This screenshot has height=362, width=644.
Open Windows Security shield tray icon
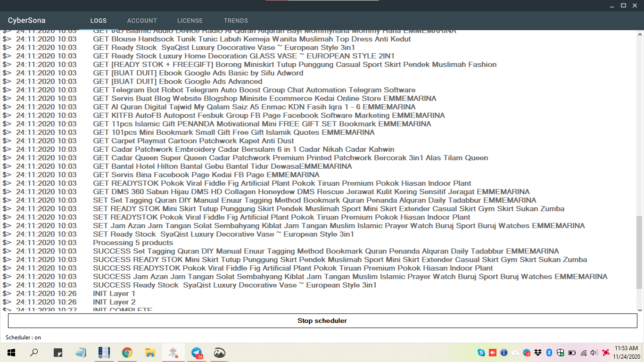[x=561, y=353]
